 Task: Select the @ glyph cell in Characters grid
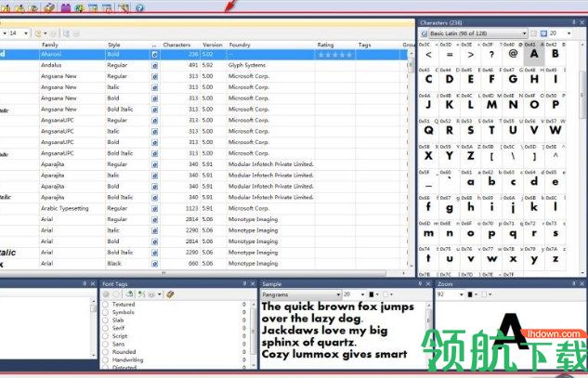coord(513,54)
